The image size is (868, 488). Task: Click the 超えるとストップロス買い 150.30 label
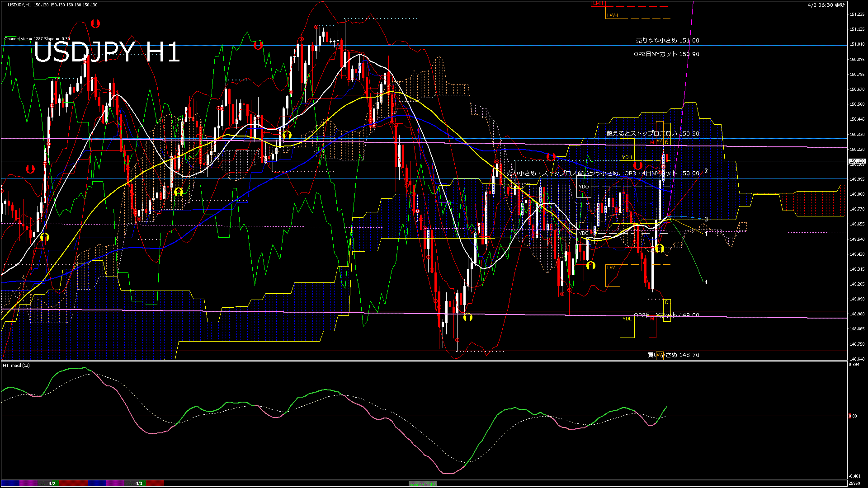coord(653,134)
